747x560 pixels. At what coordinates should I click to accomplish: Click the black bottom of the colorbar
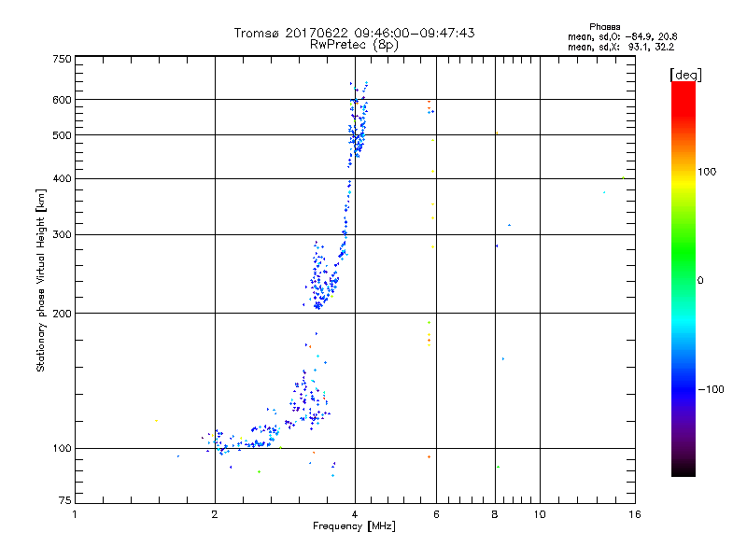tap(683, 471)
